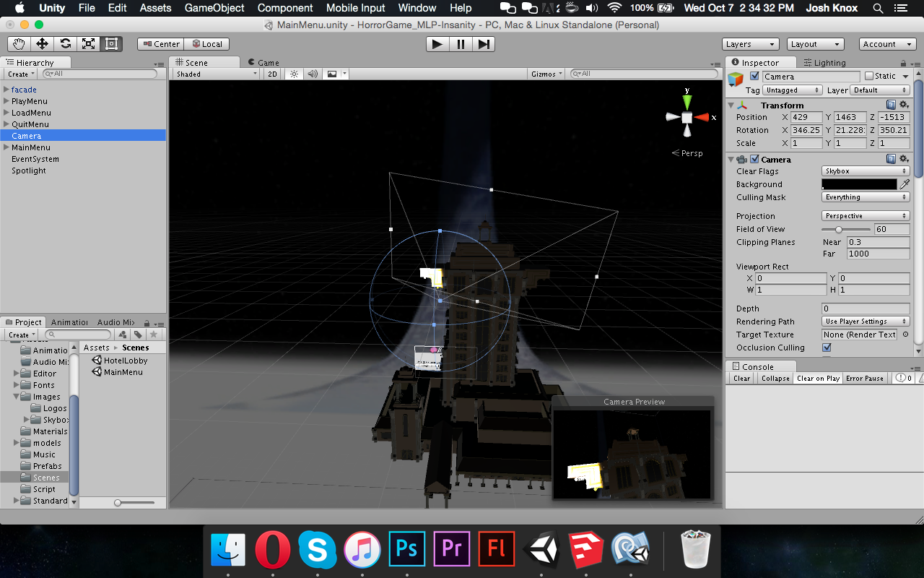Select the Hand tool
Image resolution: width=924 pixels, height=578 pixels.
coord(19,44)
